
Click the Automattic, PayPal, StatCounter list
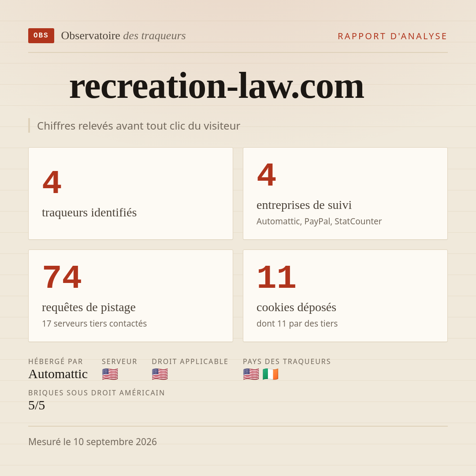[319, 221]
